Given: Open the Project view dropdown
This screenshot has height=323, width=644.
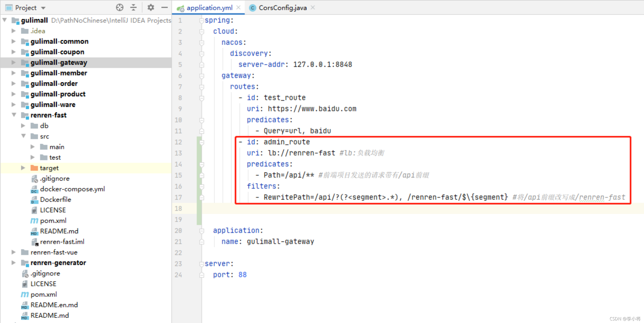Looking at the screenshot, I should pos(44,8).
